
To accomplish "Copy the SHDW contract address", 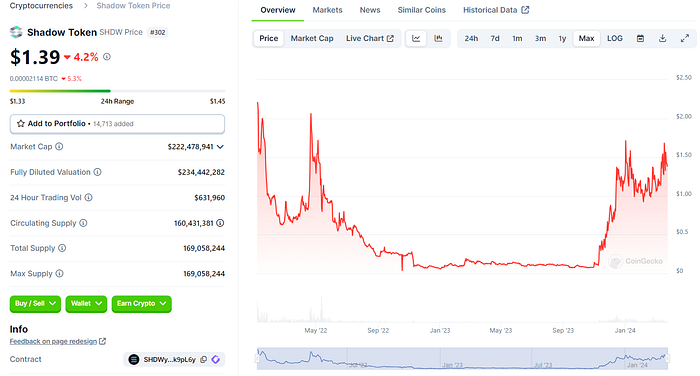I will pyautogui.click(x=204, y=359).
